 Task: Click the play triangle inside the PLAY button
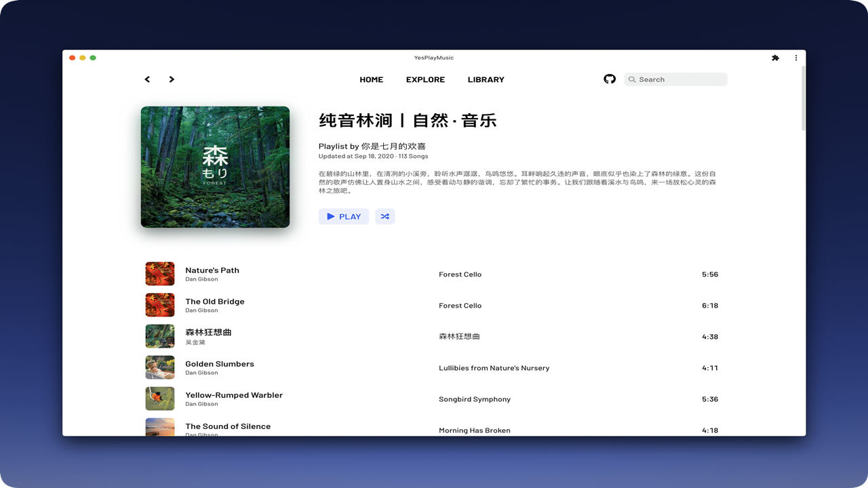(x=330, y=216)
